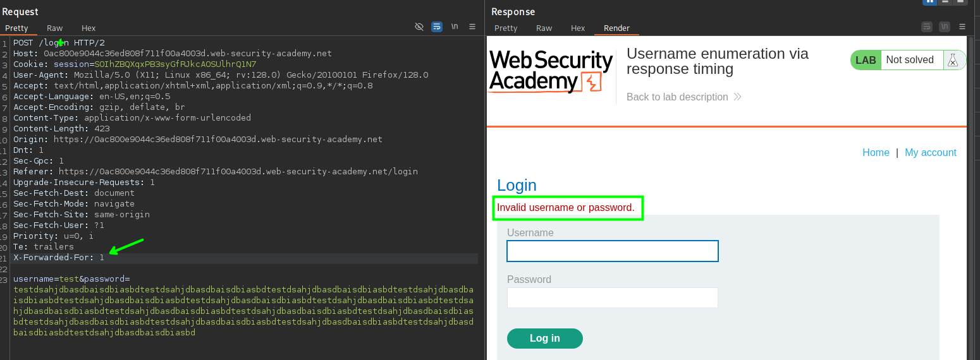The image size is (980, 360).
Task: Toggle word wrap in the Request panel
Action: 436,27
